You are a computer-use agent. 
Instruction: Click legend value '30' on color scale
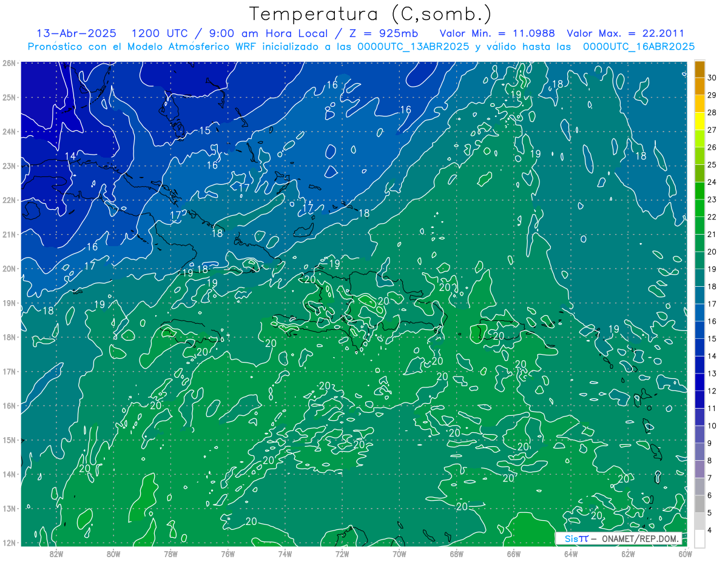point(712,78)
